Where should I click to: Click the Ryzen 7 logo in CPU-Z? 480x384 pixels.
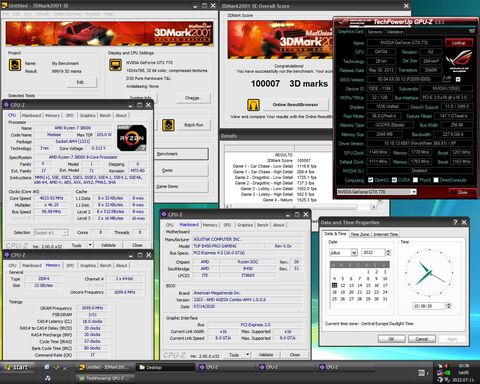pyautogui.click(x=132, y=138)
